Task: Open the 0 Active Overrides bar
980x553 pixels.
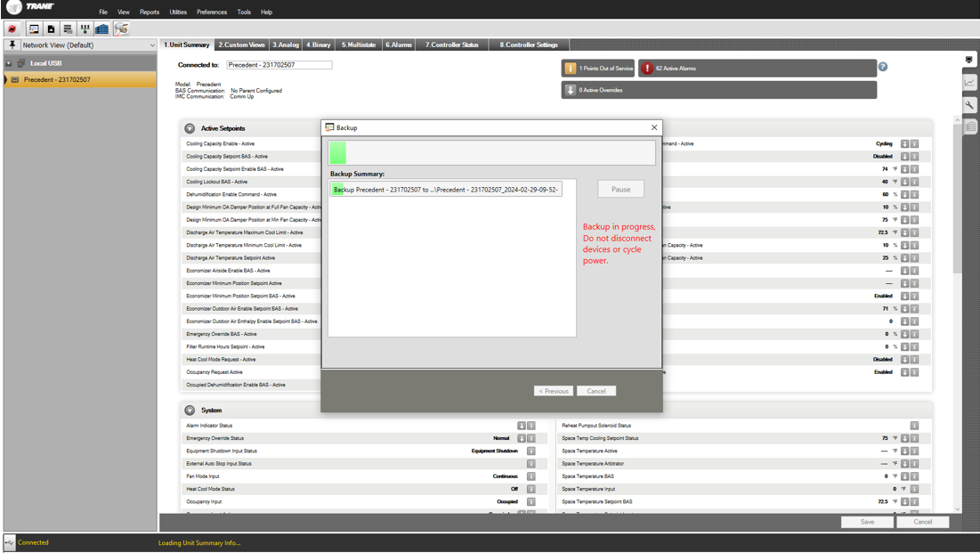Action: [x=718, y=90]
